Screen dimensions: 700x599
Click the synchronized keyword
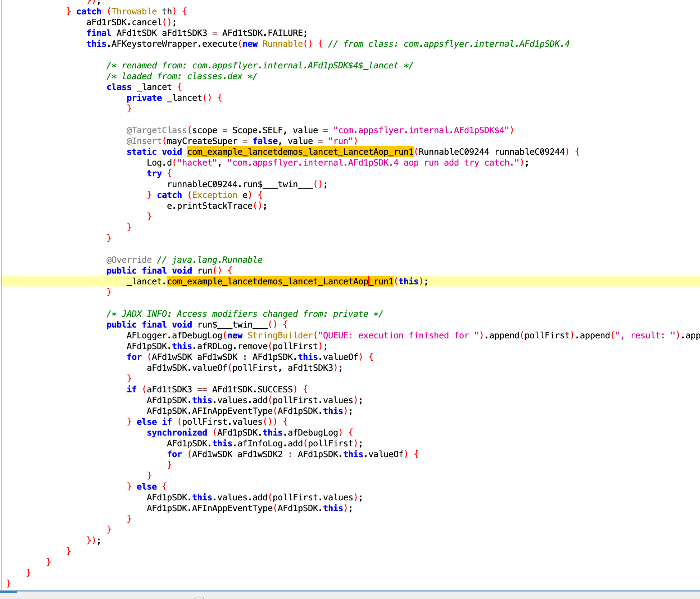click(x=177, y=433)
